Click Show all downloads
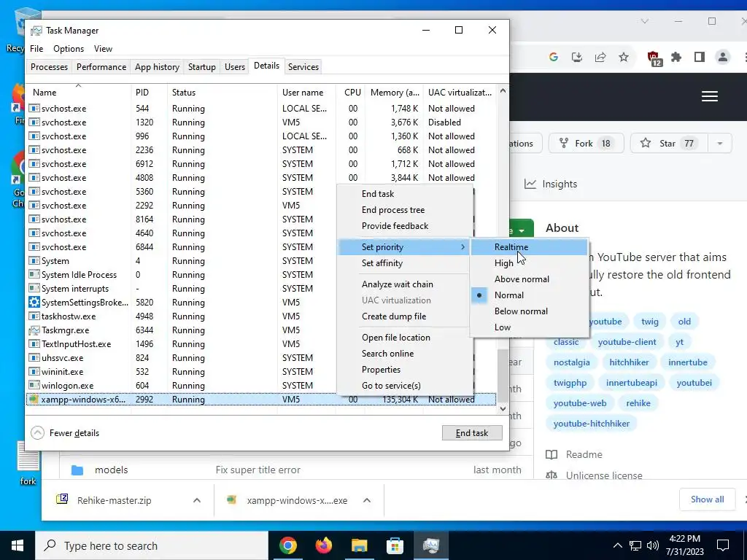The image size is (747, 560). pyautogui.click(x=707, y=499)
